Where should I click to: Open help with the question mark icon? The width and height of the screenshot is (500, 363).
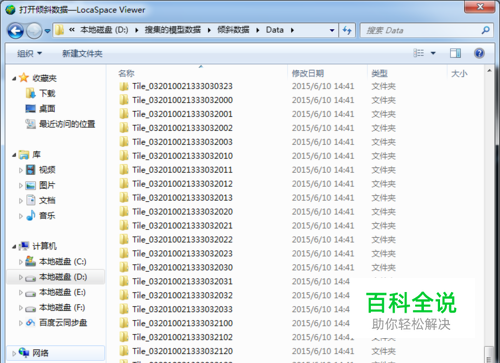click(479, 53)
